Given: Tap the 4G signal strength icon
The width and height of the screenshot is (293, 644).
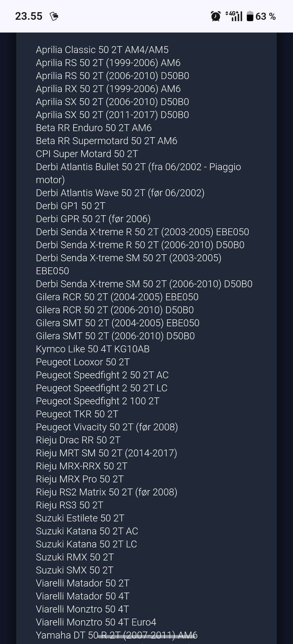Looking at the screenshot, I should pyautogui.click(x=234, y=16).
